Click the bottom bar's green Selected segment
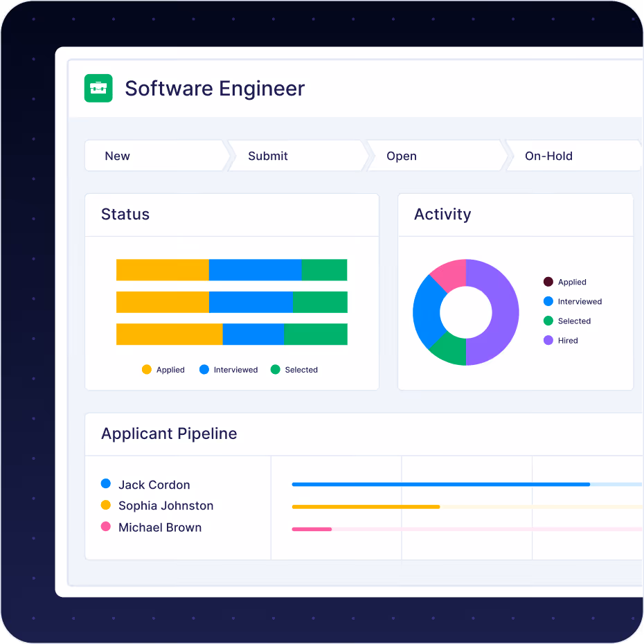The image size is (644, 644). pos(316,334)
